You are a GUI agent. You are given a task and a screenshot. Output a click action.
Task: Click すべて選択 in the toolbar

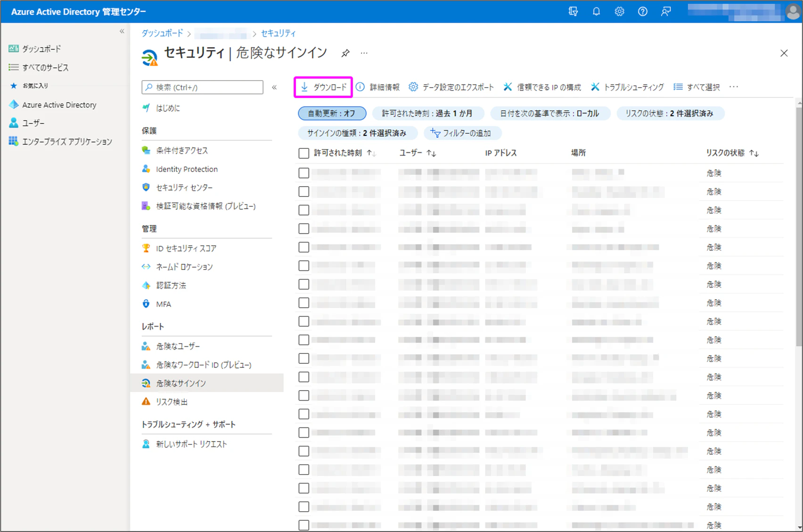tap(696, 87)
